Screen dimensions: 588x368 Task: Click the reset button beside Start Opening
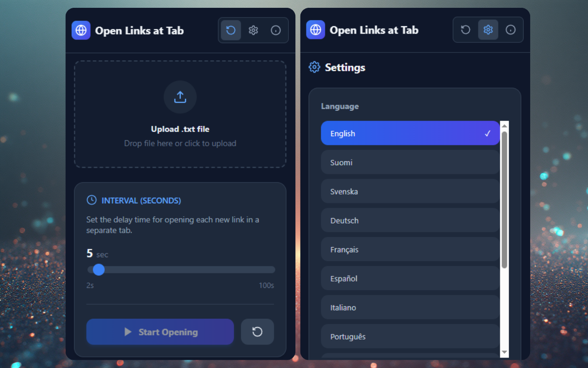[257, 332]
